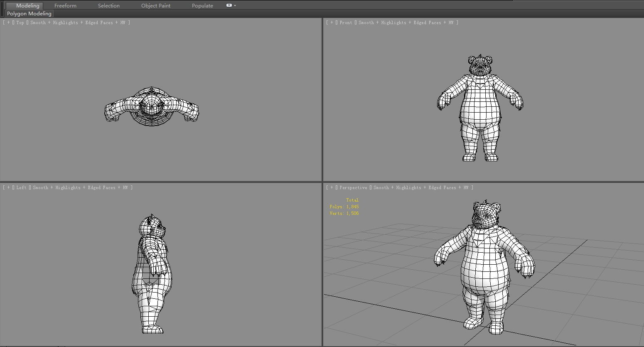Open the Top viewport plus general menu
This screenshot has width=644, height=347.
click(x=8, y=23)
